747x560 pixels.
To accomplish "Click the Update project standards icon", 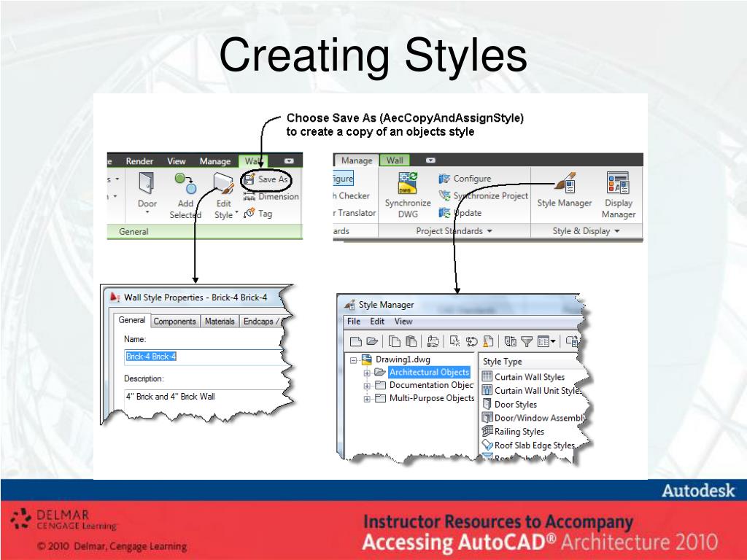I will (444, 213).
